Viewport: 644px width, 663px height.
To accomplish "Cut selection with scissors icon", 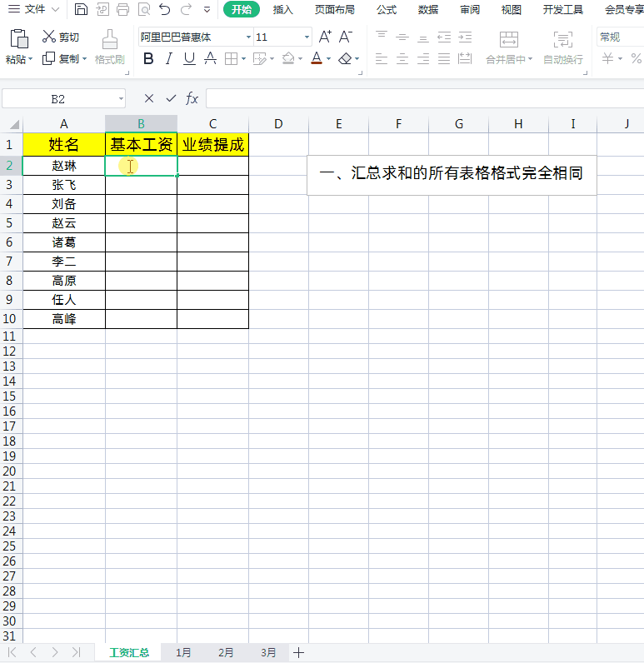I will (x=49, y=37).
